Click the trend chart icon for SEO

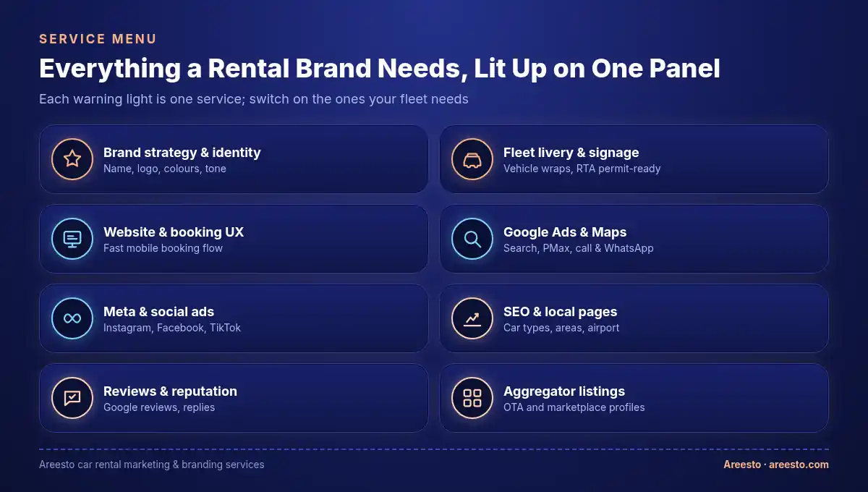click(472, 318)
